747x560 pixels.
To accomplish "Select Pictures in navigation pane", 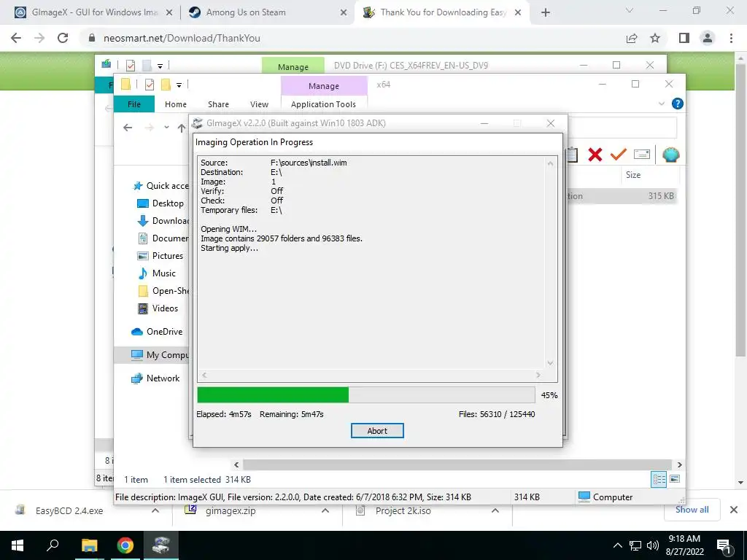I will point(160,256).
